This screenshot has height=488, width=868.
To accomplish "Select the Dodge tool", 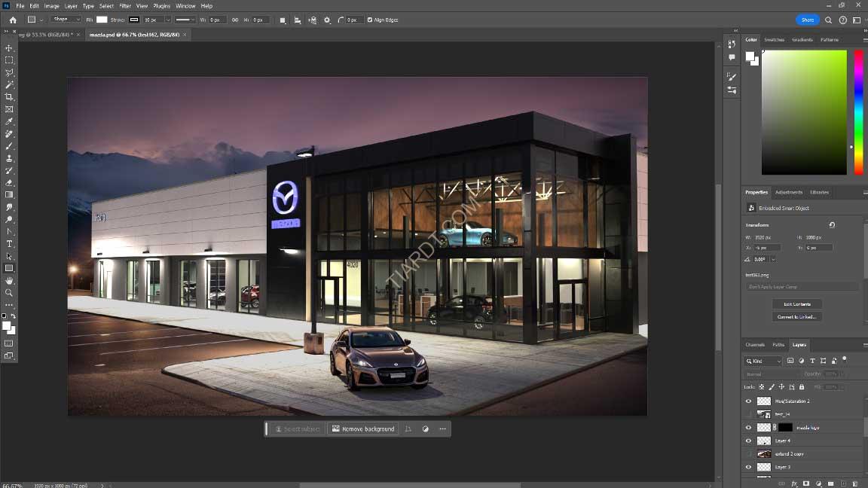I will tap(9, 220).
